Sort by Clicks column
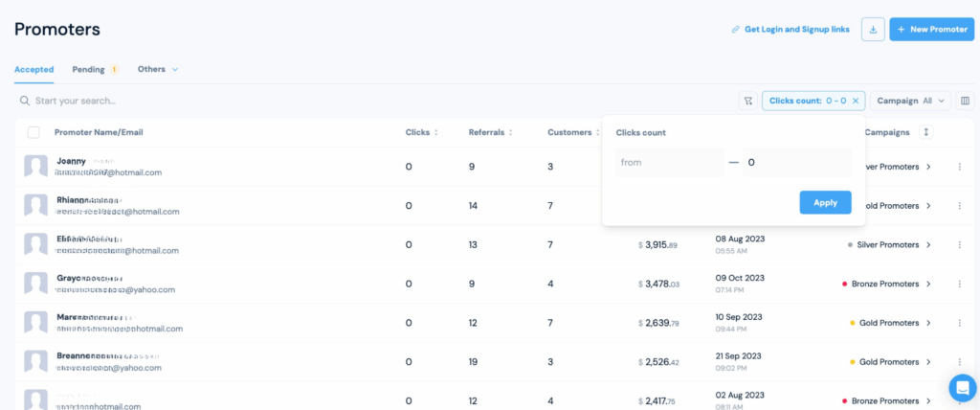980x410 pixels. (422, 132)
